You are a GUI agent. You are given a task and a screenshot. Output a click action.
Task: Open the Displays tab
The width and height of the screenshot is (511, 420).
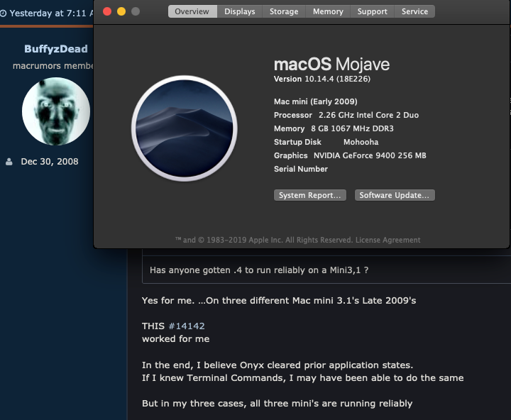coord(240,11)
